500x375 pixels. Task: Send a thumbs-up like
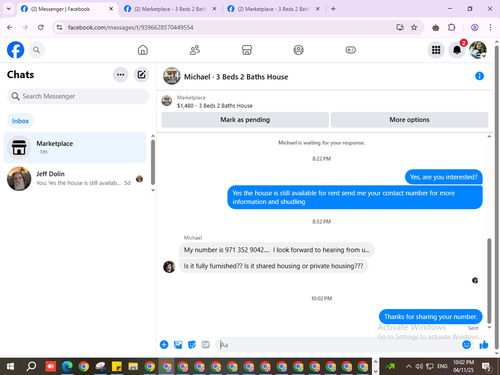coord(484,345)
